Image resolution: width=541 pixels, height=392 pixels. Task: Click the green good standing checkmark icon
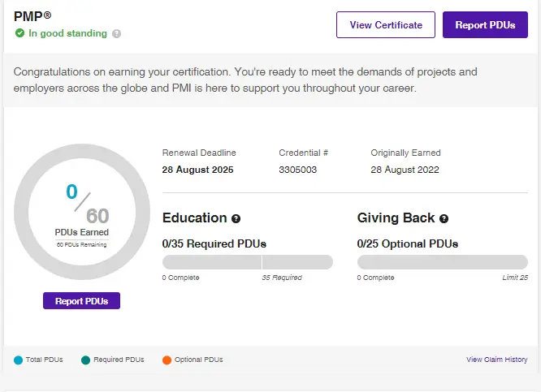pyautogui.click(x=19, y=34)
